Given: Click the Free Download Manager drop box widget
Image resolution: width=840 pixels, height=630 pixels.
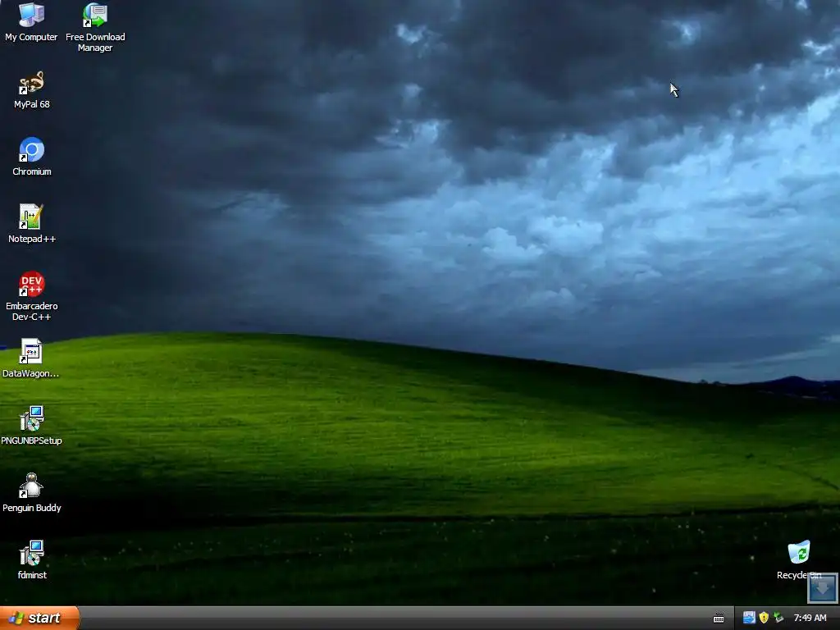Looking at the screenshot, I should (x=822, y=588).
